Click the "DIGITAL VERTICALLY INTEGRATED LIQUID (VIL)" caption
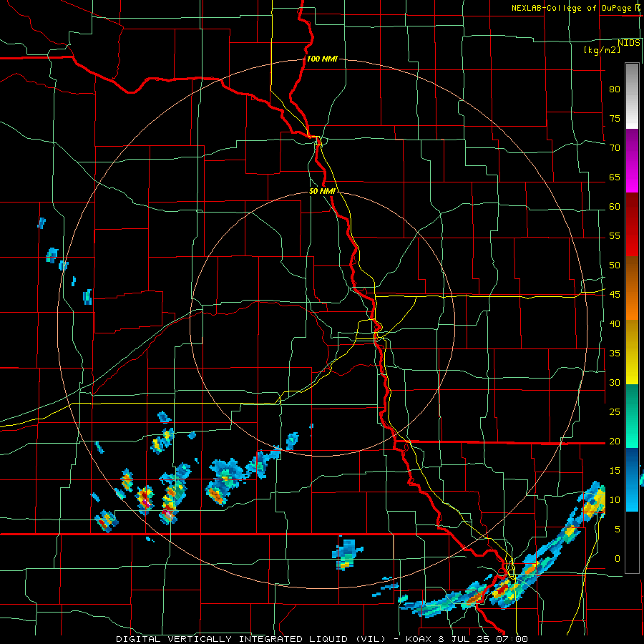This screenshot has height=644, width=644. [251, 639]
